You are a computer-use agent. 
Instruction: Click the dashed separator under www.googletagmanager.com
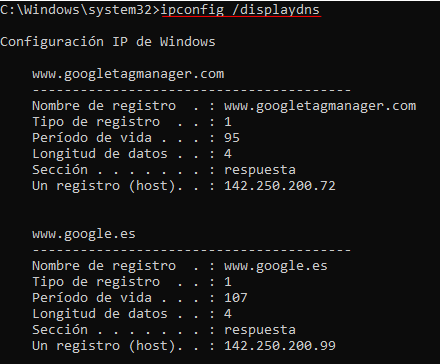(x=192, y=90)
